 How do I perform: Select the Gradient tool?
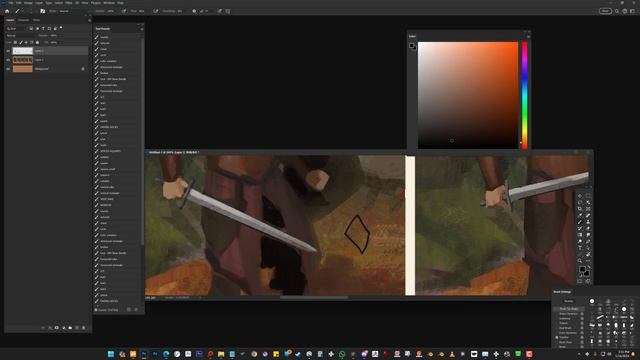point(580,235)
